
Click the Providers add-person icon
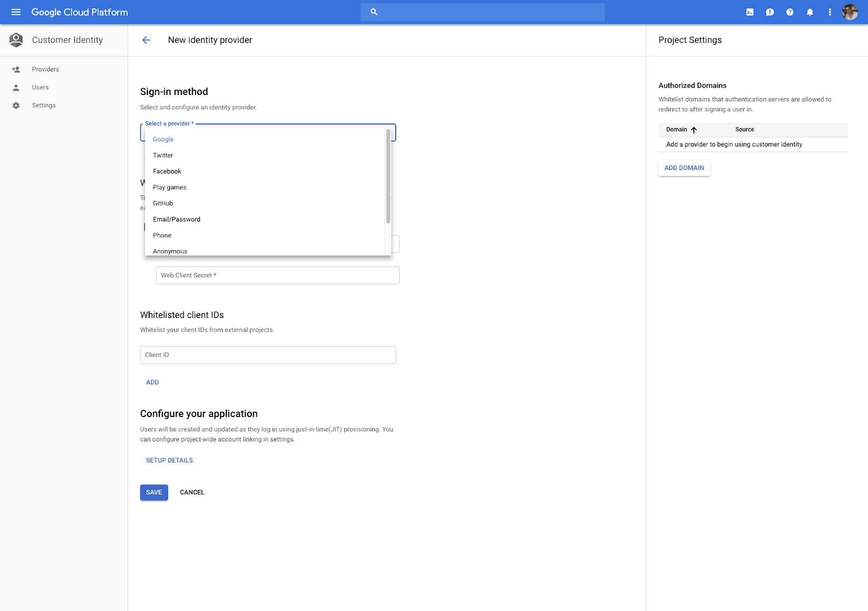(16, 69)
